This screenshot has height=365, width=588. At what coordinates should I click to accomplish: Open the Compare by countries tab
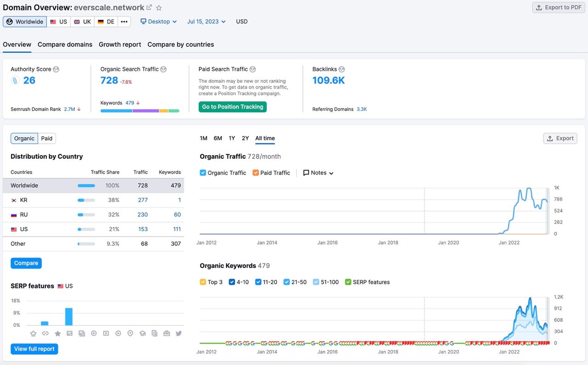tap(181, 45)
